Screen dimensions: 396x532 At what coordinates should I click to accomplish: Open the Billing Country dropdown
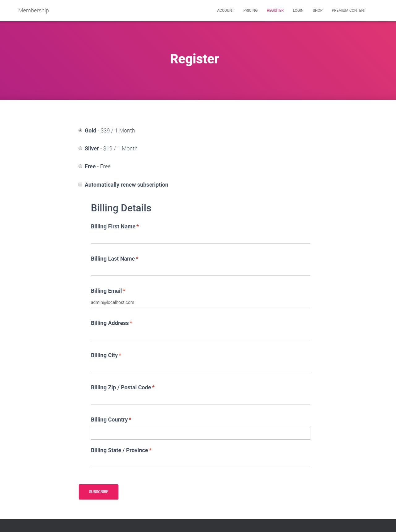coord(200,433)
